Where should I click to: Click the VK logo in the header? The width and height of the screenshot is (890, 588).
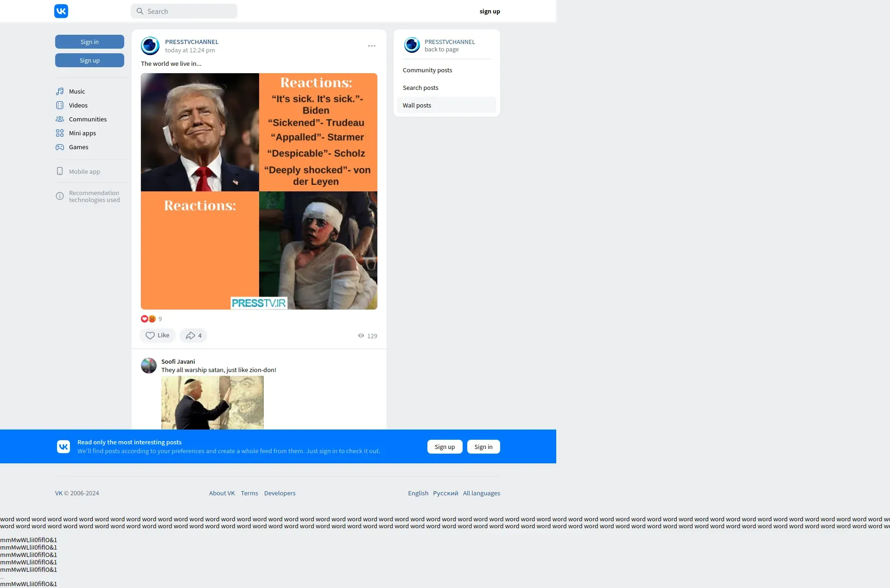coord(61,11)
